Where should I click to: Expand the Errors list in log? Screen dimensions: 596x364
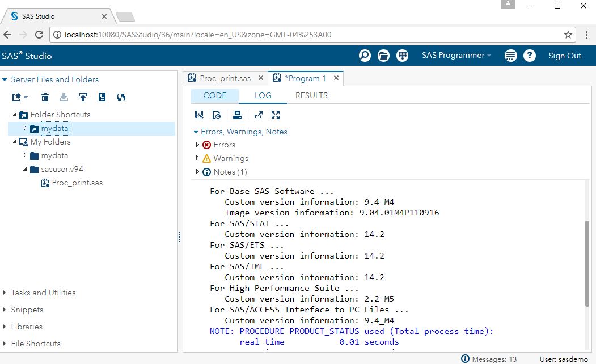tap(197, 145)
